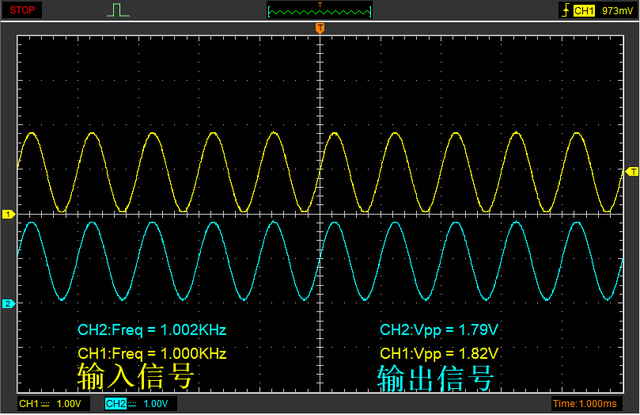The image size is (640, 415).
Task: Click the cyan 输出信号 label
Action: pyautogui.click(x=436, y=378)
